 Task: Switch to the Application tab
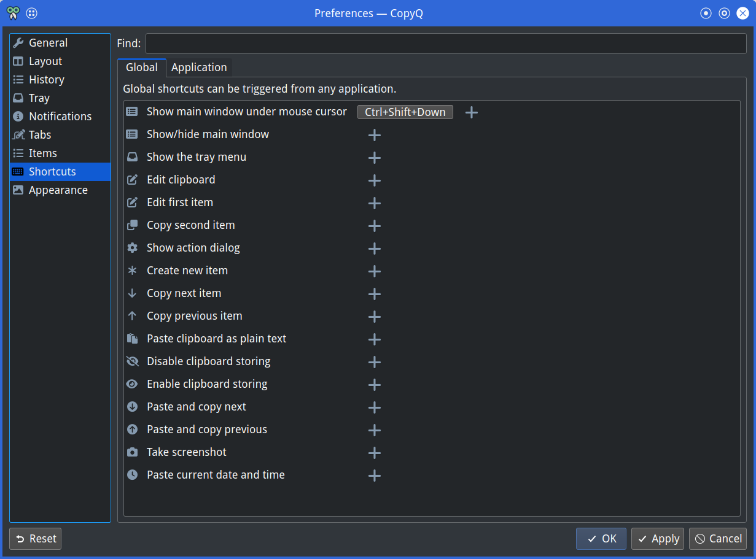coord(199,67)
